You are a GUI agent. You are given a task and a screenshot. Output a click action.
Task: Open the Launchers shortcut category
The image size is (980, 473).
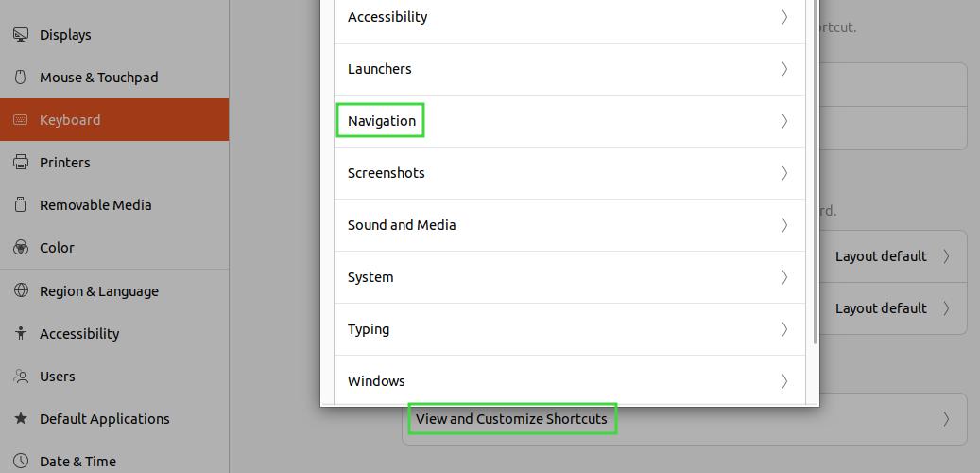point(569,69)
